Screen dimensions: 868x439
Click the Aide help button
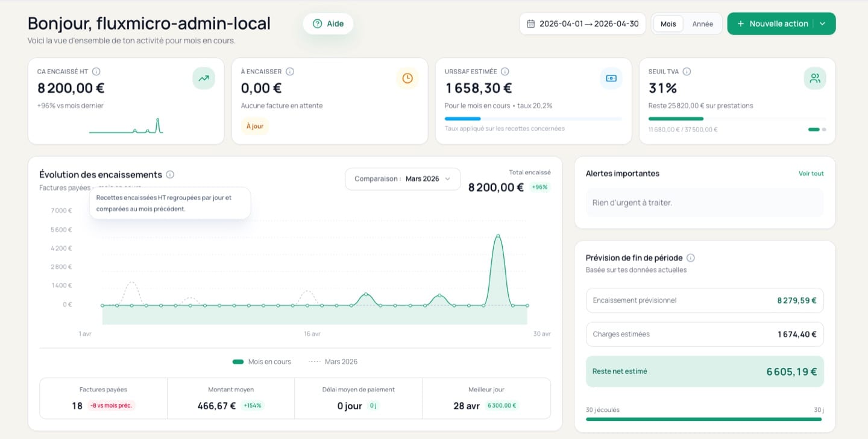(x=328, y=24)
